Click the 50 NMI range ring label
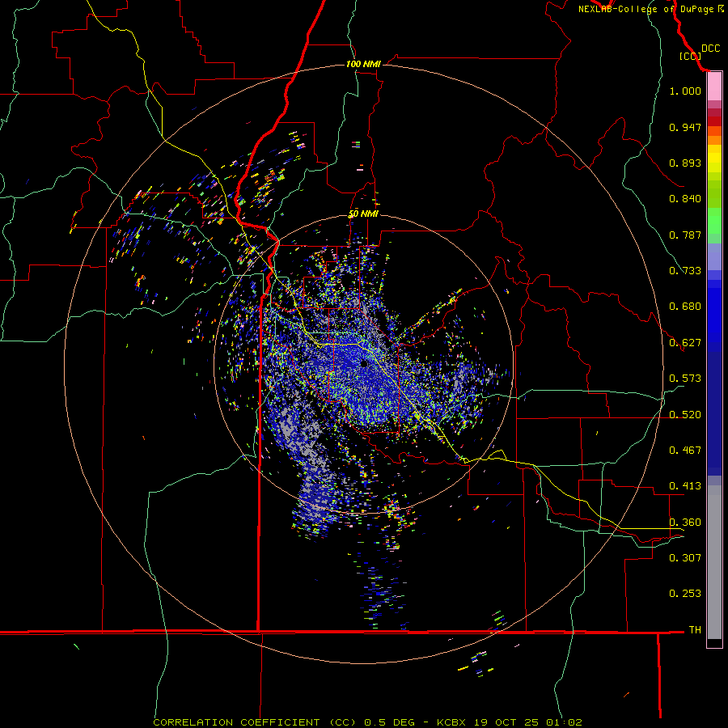 (363, 214)
